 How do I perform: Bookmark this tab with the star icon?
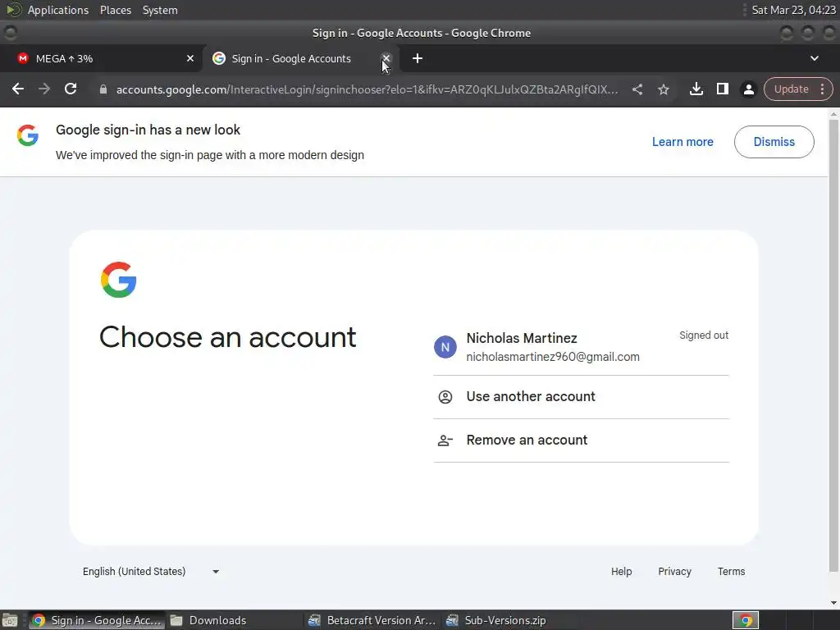click(x=663, y=89)
